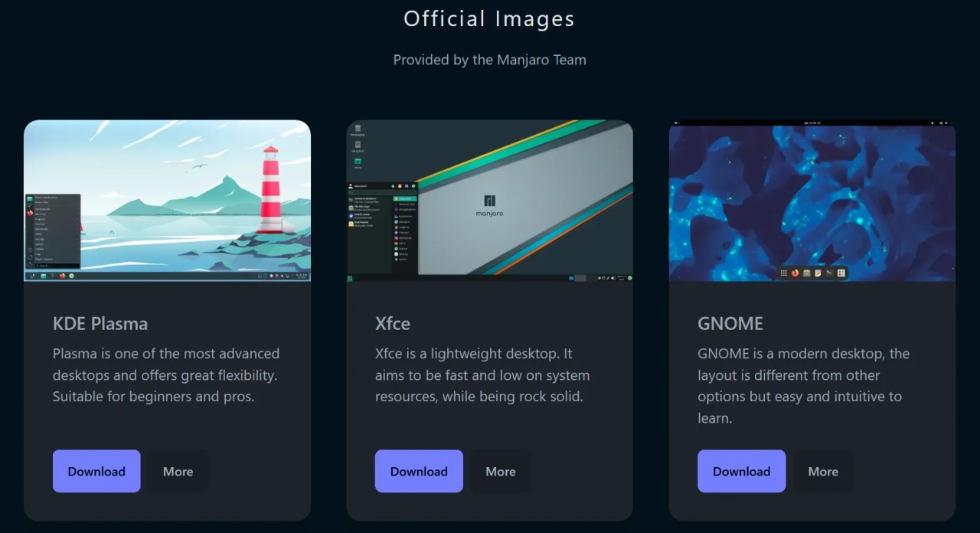Click the file manager icon in GNOME dock
This screenshot has width=980, height=533.
click(806, 273)
